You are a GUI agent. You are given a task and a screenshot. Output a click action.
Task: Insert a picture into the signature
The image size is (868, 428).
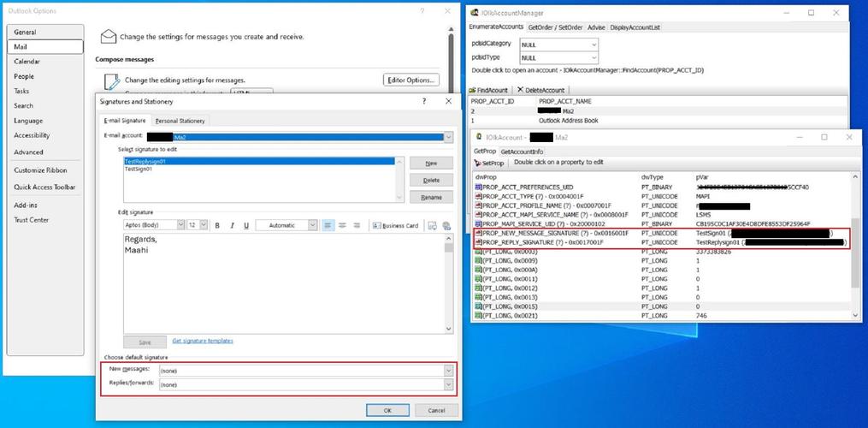[433, 226]
